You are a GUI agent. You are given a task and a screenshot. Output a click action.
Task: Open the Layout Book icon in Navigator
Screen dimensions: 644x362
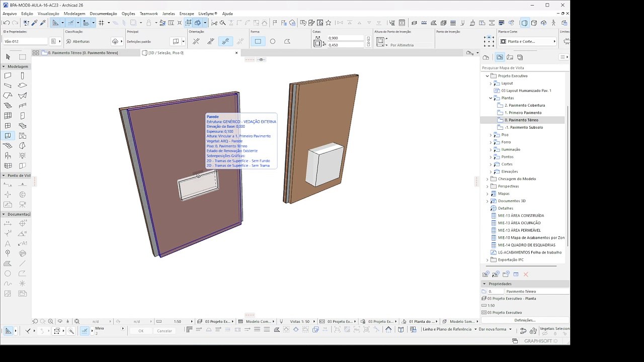pyautogui.click(x=510, y=57)
